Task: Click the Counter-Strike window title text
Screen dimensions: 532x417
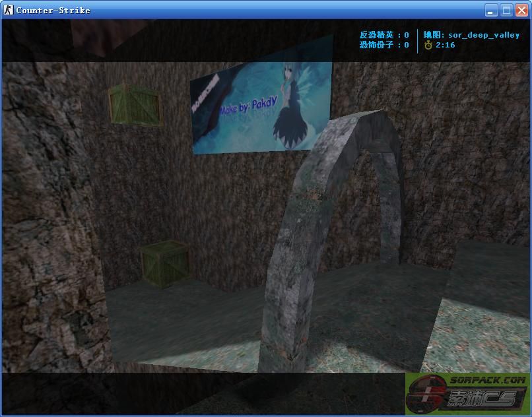Action: (53, 10)
